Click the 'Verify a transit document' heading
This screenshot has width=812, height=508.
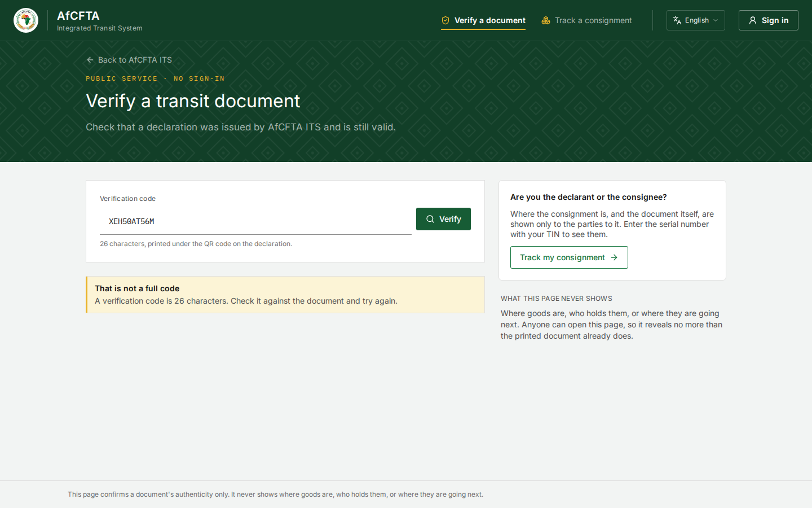(x=193, y=101)
